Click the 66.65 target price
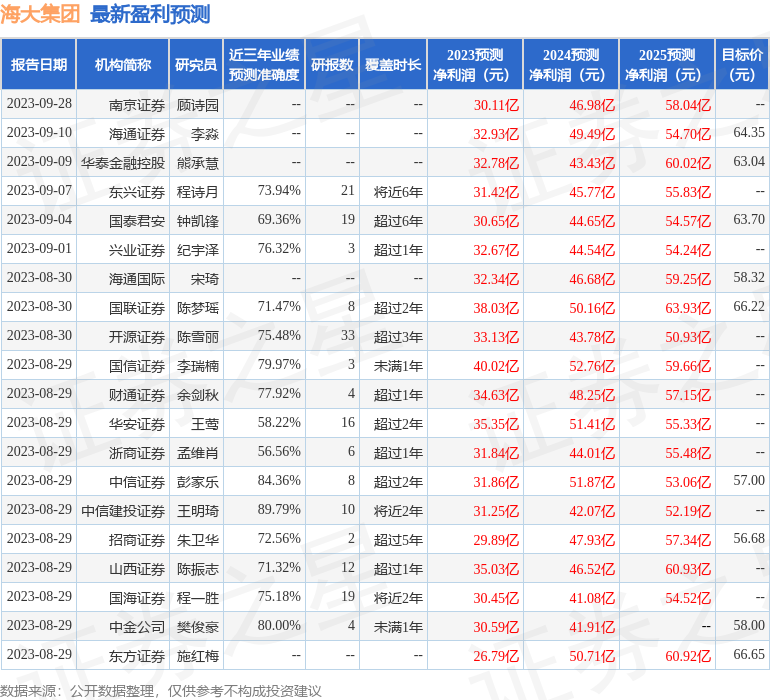Image resolution: width=770 pixels, height=700 pixels. [749, 654]
